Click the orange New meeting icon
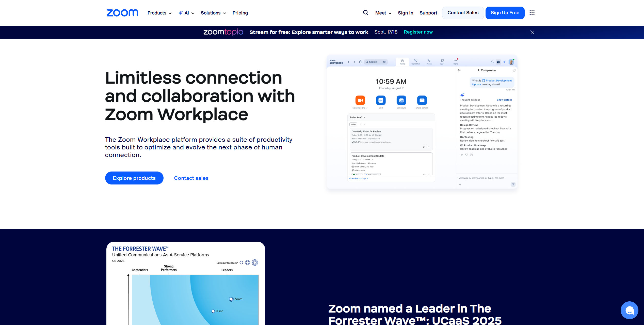Viewport: 644px width, 325px height. click(x=360, y=100)
